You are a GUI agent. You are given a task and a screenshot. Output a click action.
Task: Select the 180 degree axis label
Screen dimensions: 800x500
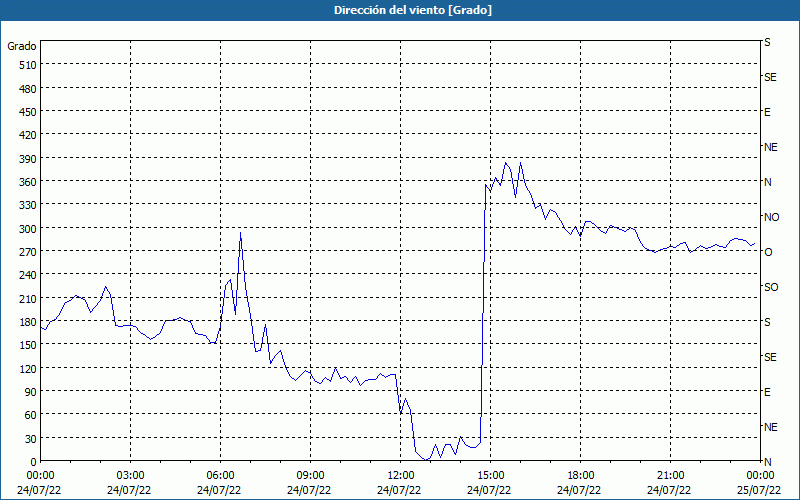tap(28, 322)
